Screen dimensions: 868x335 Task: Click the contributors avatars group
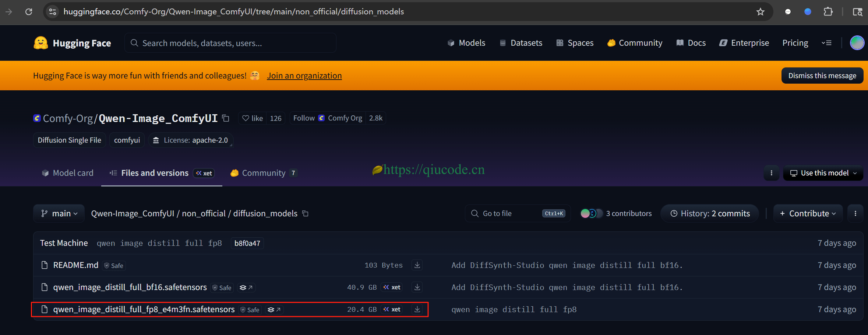(591, 213)
